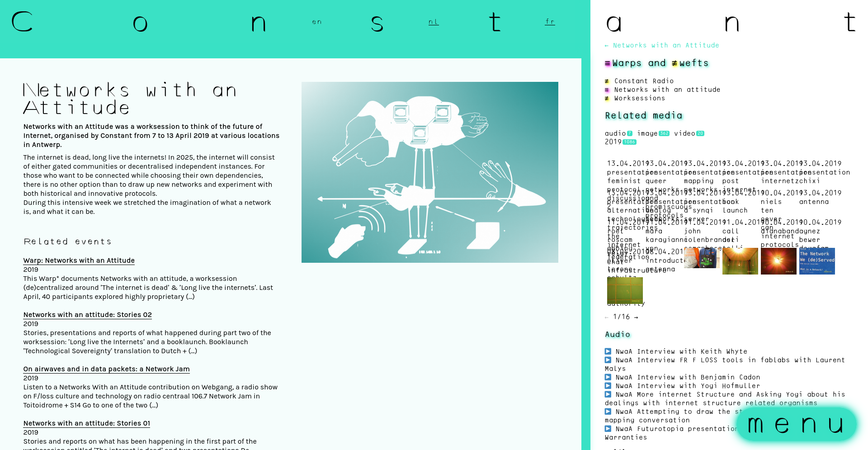The height and width of the screenshot is (450, 868).
Task: Filter related media by image
Action: (647, 133)
